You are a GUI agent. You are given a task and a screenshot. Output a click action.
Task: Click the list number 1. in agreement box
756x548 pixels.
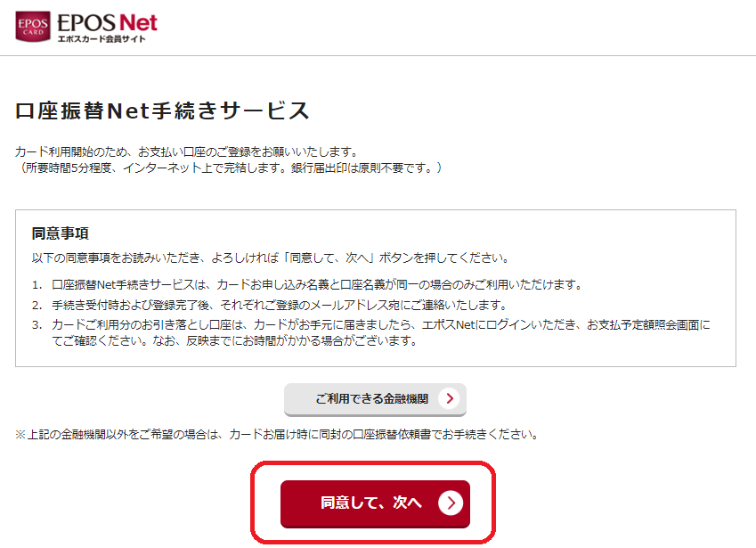point(37,285)
